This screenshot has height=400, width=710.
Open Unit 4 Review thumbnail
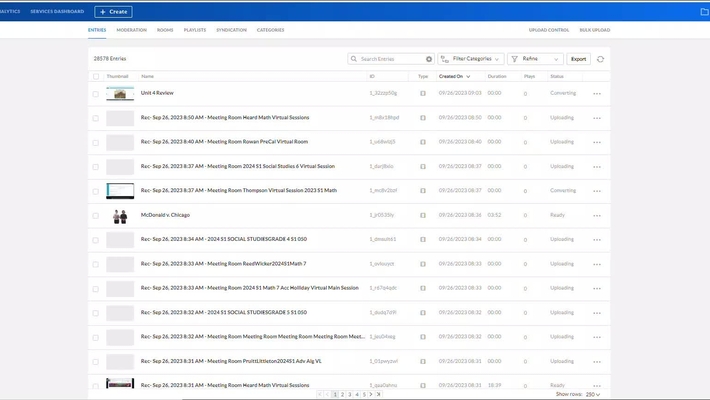tap(120, 94)
